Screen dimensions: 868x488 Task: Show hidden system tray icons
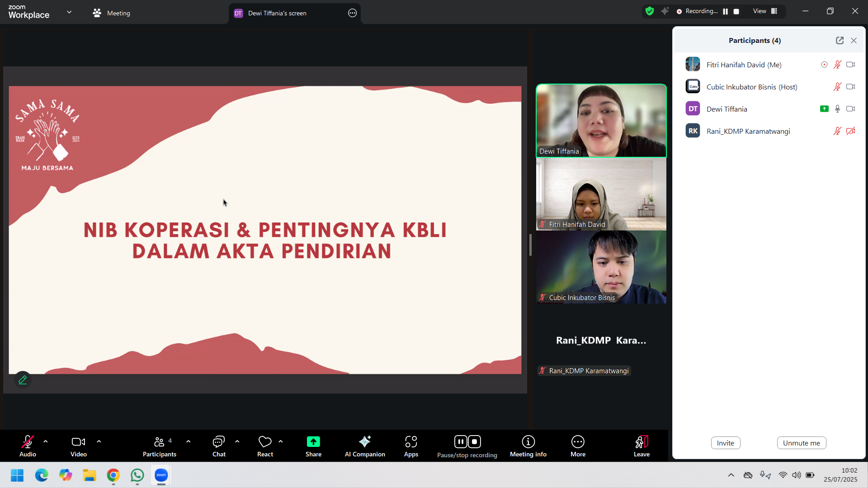[x=731, y=475]
